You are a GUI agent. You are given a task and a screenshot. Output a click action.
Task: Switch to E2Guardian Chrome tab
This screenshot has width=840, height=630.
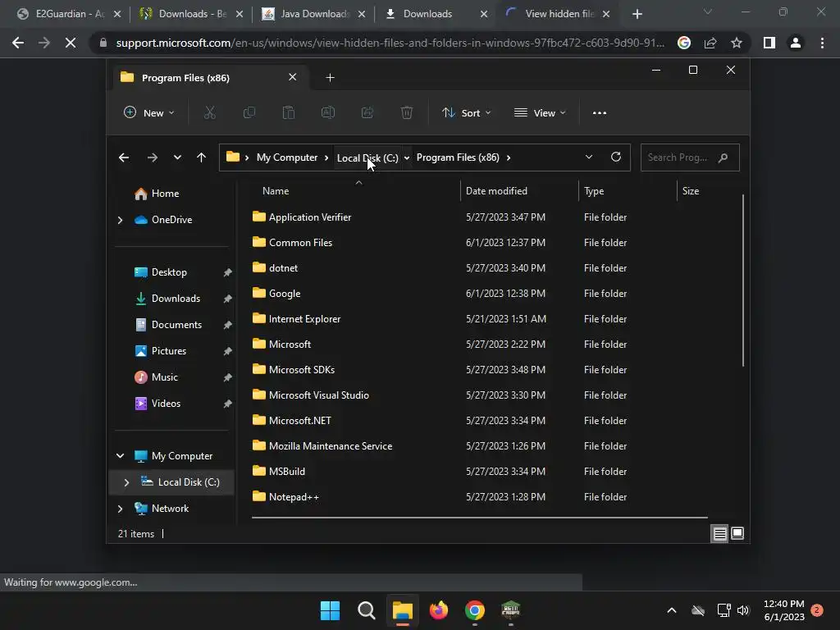click(x=68, y=14)
